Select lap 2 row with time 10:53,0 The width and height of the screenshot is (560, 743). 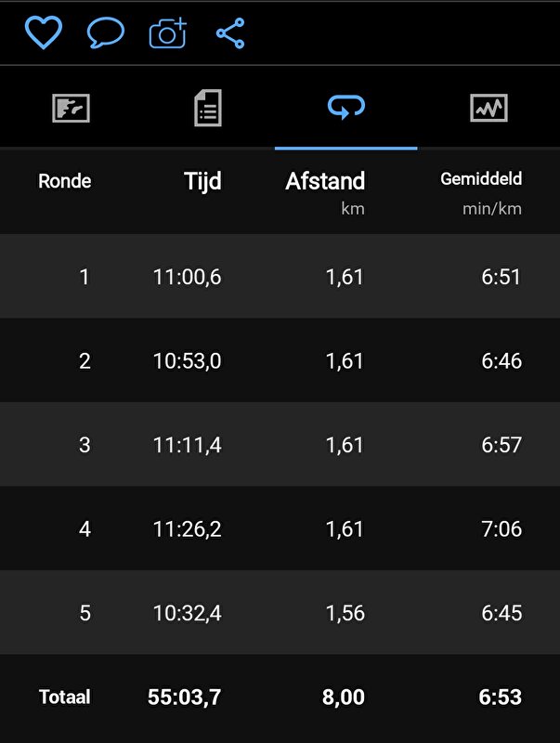click(280, 360)
